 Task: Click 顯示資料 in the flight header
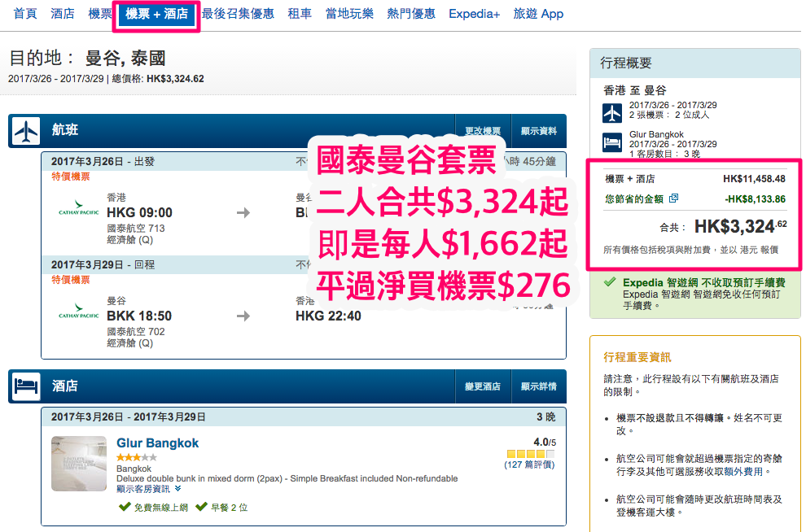pos(539,131)
